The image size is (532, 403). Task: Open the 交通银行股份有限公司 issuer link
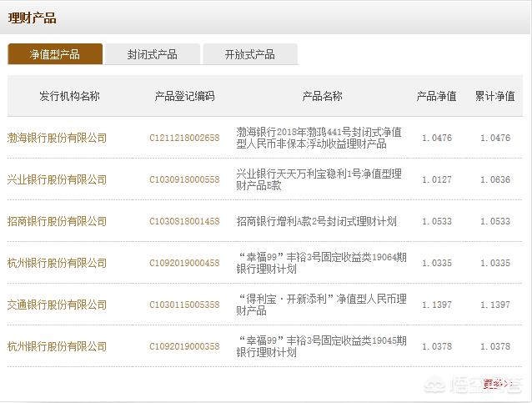click(57, 305)
